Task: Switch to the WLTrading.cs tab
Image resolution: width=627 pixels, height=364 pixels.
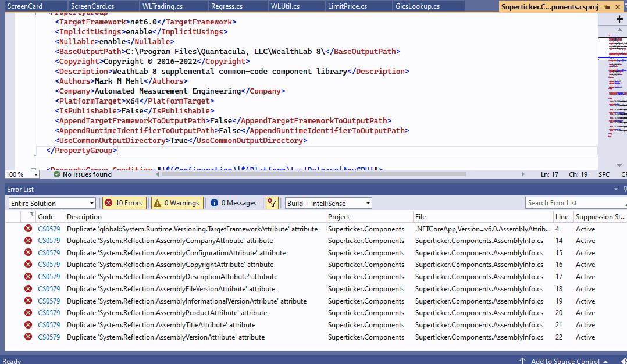Action: [x=162, y=6]
